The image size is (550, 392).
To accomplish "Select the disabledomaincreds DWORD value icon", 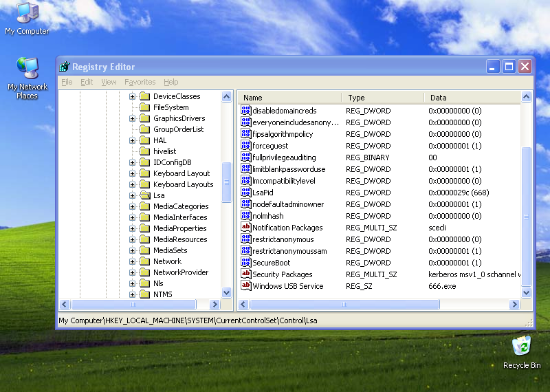I will [x=246, y=111].
